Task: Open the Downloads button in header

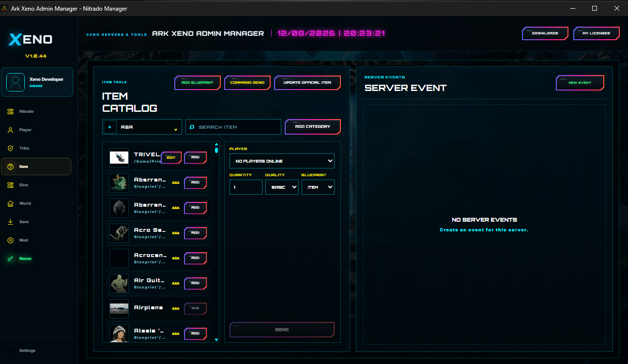Action: tap(545, 33)
